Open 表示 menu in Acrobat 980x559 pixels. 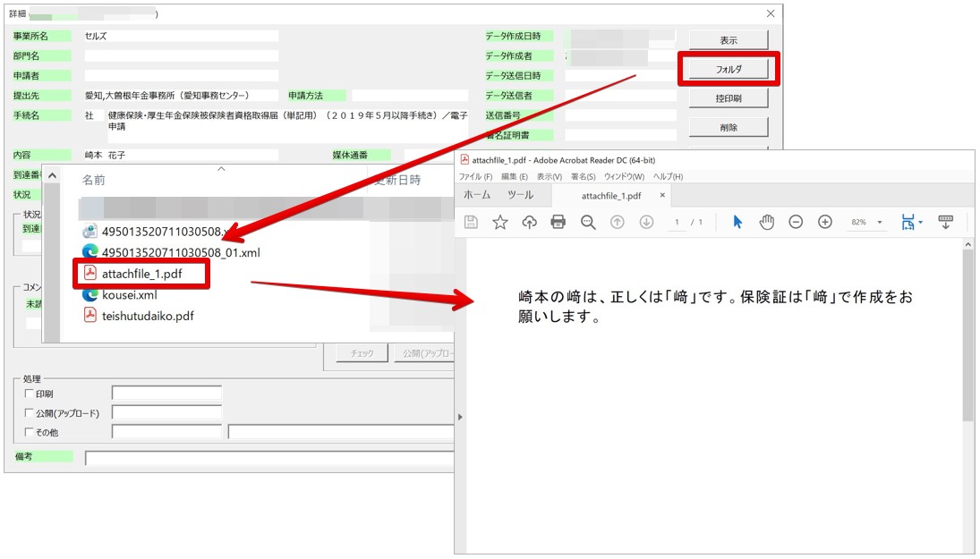pos(550,177)
